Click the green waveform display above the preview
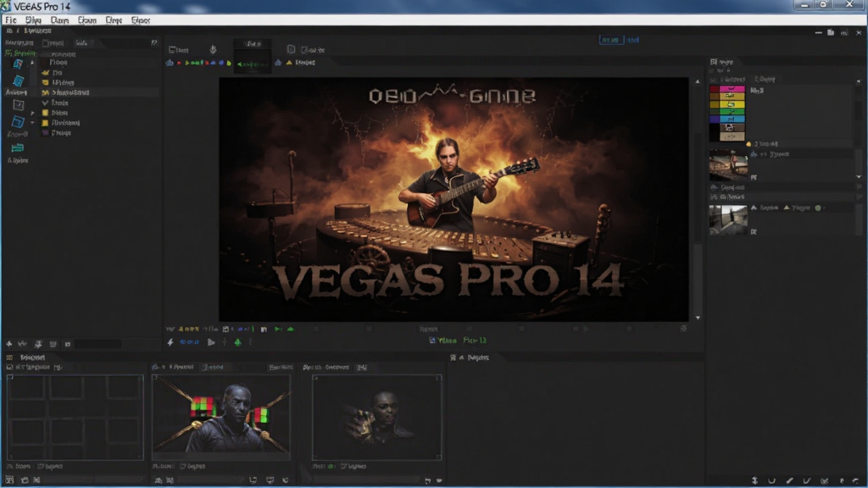Image resolution: width=868 pixels, height=488 pixels. tap(253, 64)
